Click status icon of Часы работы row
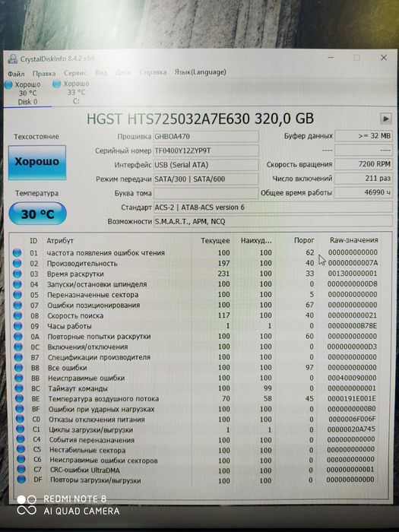This screenshot has height=532, width=399. click(x=18, y=326)
